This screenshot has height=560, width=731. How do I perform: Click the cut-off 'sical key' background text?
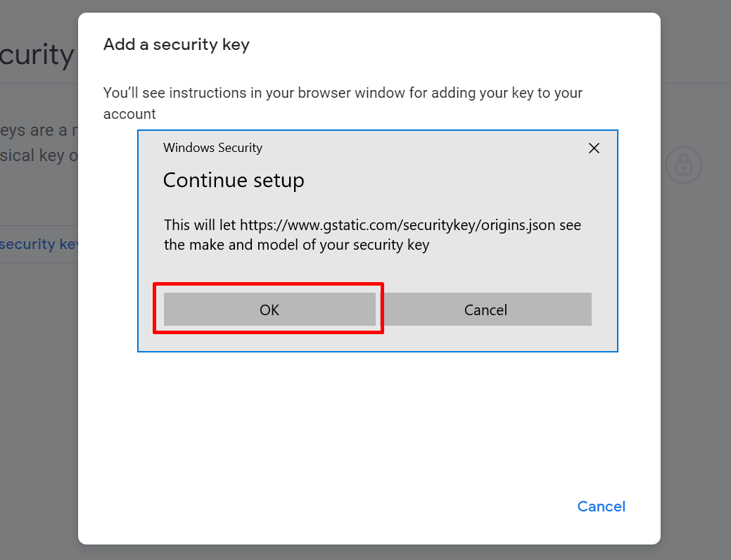point(39,155)
